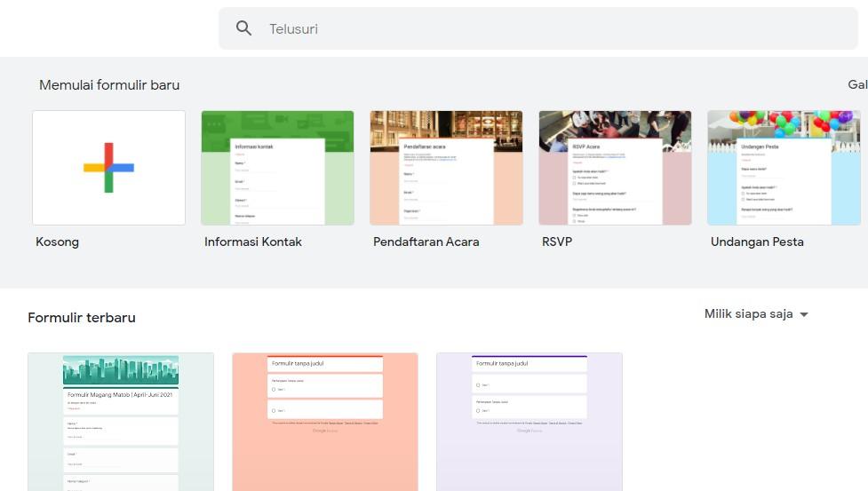Screen dimensions: 868x491
Task: Click the Formulir terbaru heading
Action: point(82,318)
